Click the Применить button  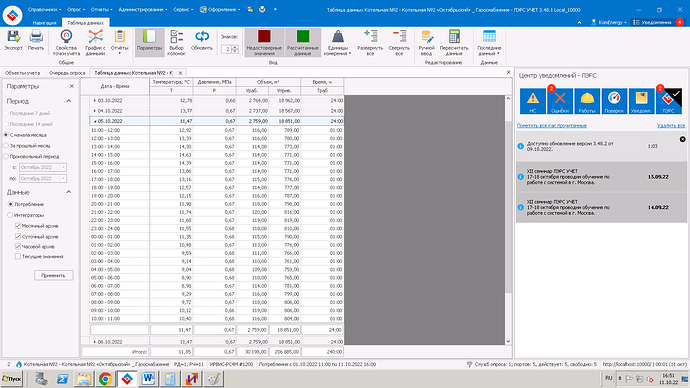coord(53,275)
